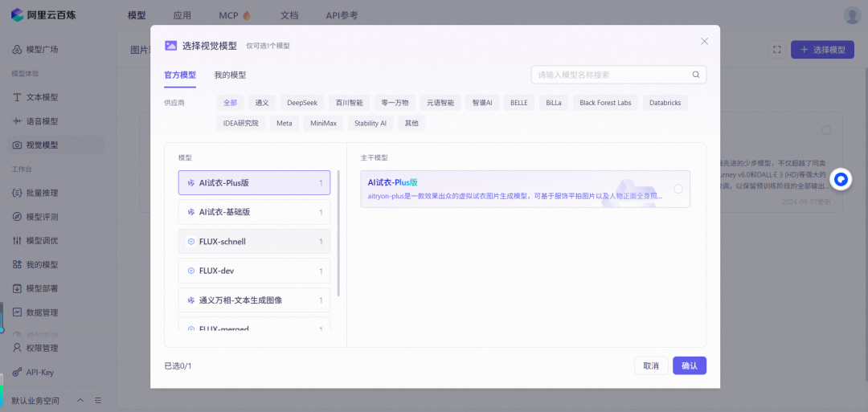
Task: Click the menu list icon beside 默认业务空间
Action: tap(98, 401)
